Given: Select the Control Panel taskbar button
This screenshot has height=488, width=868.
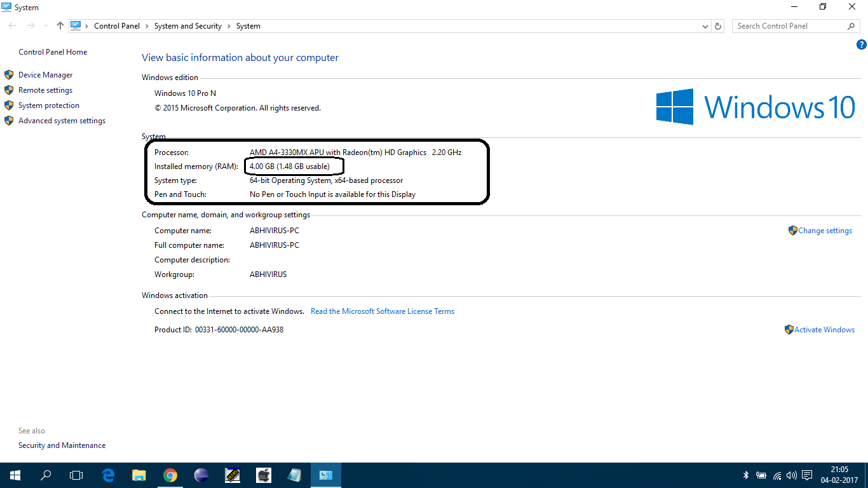Looking at the screenshot, I should (326, 475).
